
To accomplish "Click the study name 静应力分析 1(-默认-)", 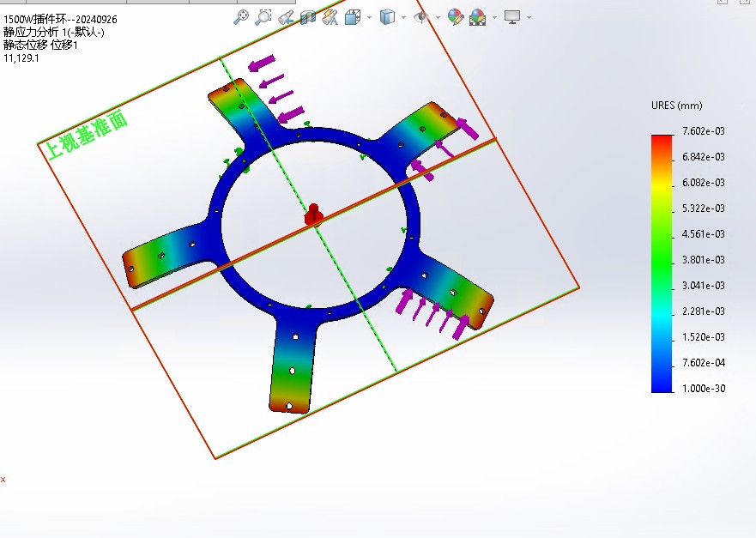I will (x=54, y=33).
